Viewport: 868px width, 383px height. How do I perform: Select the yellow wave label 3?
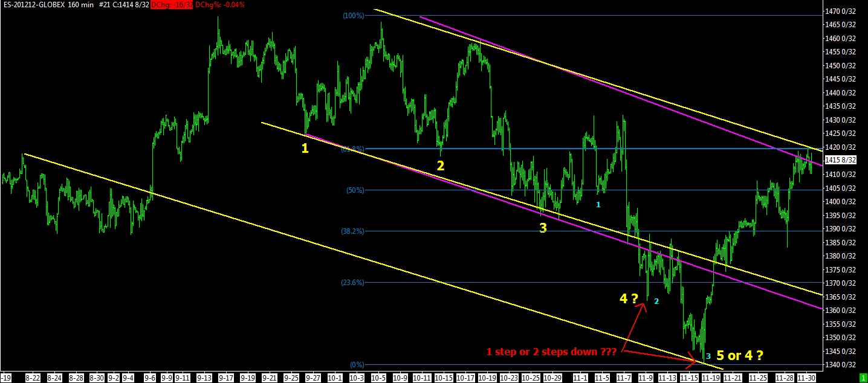coord(543,228)
